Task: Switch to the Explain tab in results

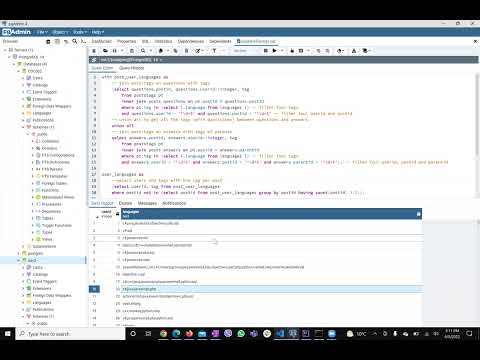Action: click(125, 203)
